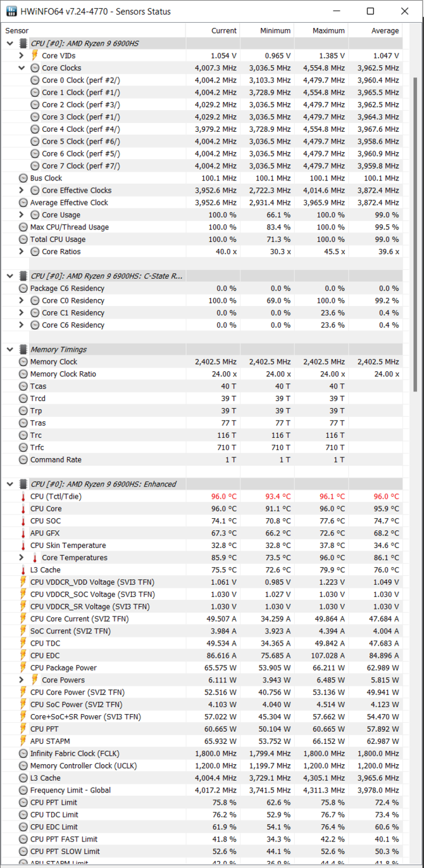424x868 pixels.
Task: Click the icon beside Tcas
Action: tap(23, 386)
